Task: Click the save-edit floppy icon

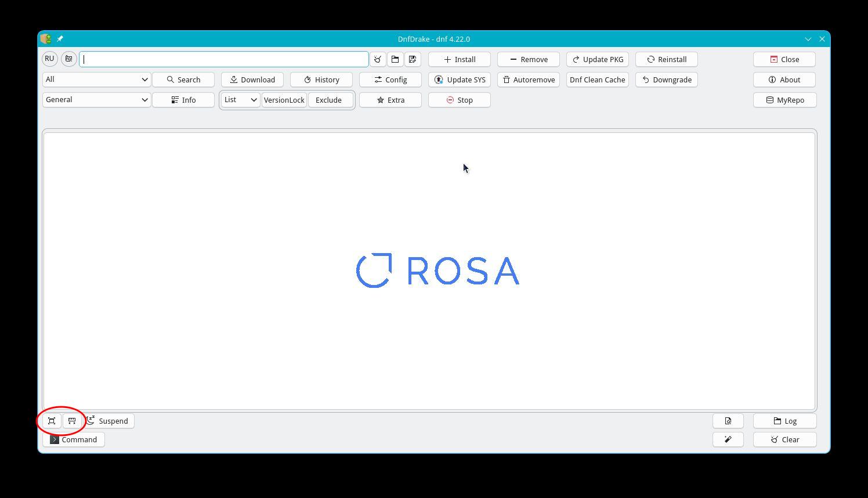Action: [413, 59]
